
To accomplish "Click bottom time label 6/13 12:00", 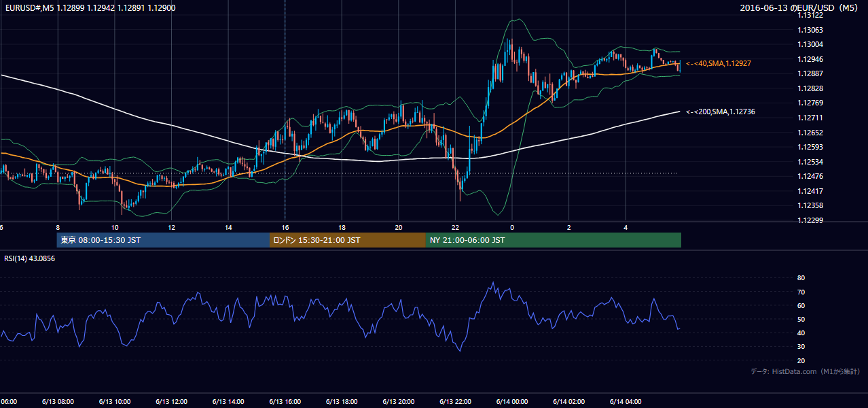I will (172, 401).
